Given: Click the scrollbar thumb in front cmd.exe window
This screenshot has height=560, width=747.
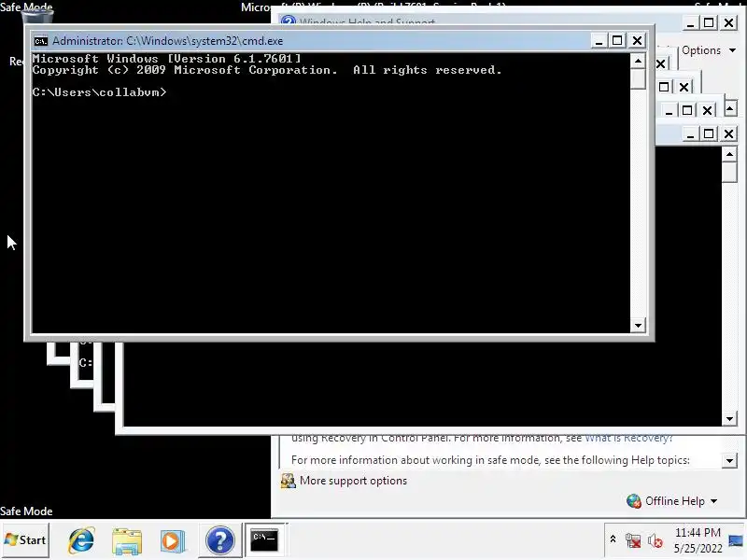Looking at the screenshot, I should pyautogui.click(x=638, y=78).
